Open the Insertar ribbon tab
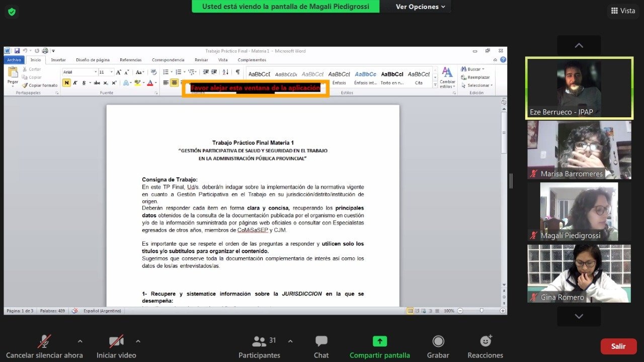Image resolution: width=644 pixels, height=362 pixels. 58,60
